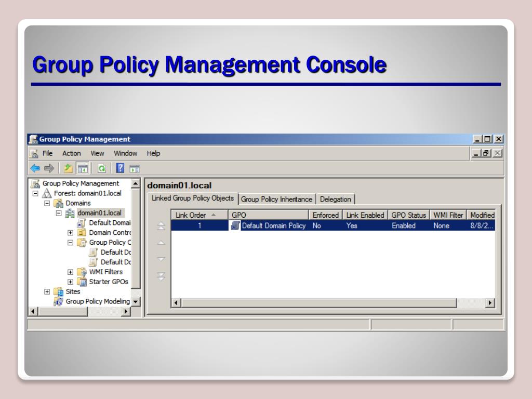
Task: Switch to the Group Policy Inheritance tab
Action: [276, 199]
